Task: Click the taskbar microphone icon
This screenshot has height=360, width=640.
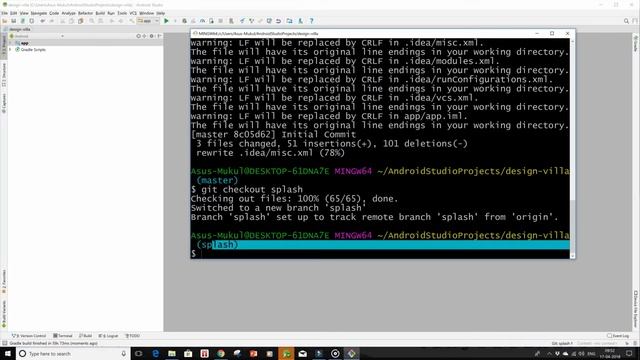Action: 123,353
